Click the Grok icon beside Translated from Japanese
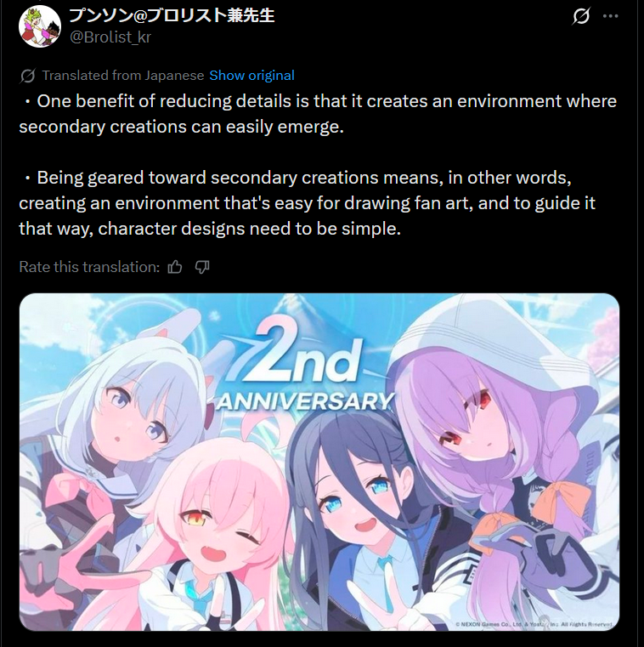Viewport: 644px width, 647px height. [28, 76]
